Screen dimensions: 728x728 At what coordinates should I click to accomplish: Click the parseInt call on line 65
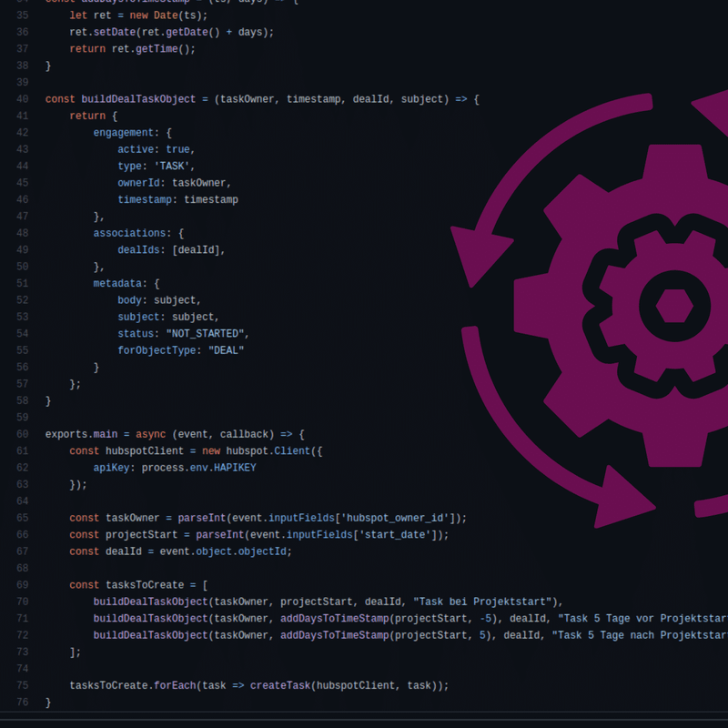pos(204,518)
